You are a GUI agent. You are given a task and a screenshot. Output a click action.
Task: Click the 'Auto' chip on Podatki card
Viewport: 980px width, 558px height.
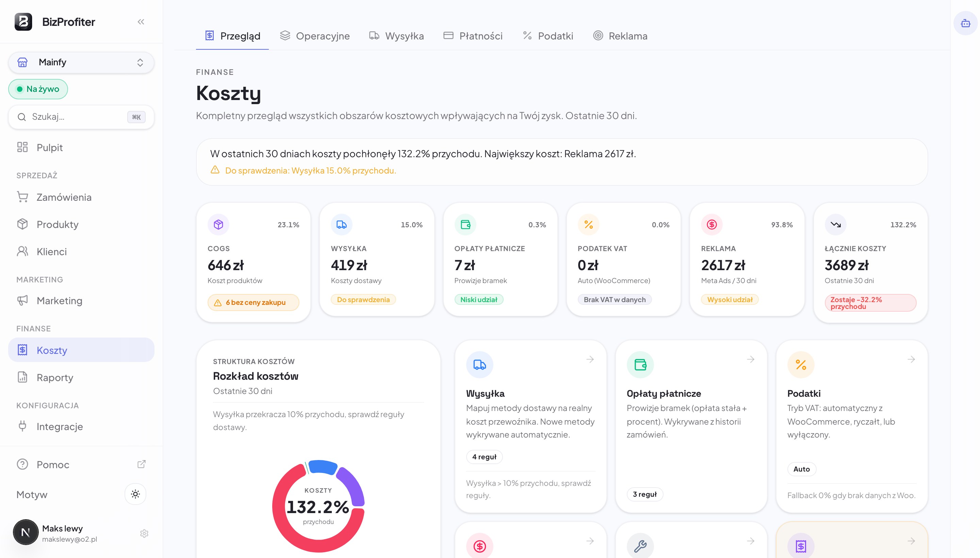(x=801, y=469)
